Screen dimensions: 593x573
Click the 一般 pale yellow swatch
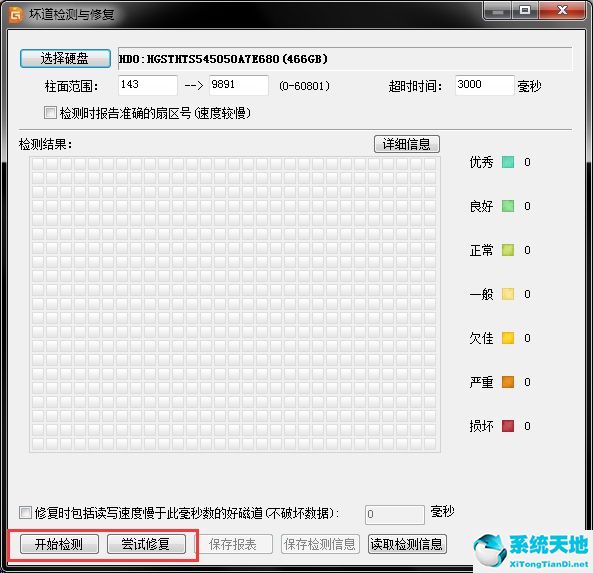(x=508, y=294)
